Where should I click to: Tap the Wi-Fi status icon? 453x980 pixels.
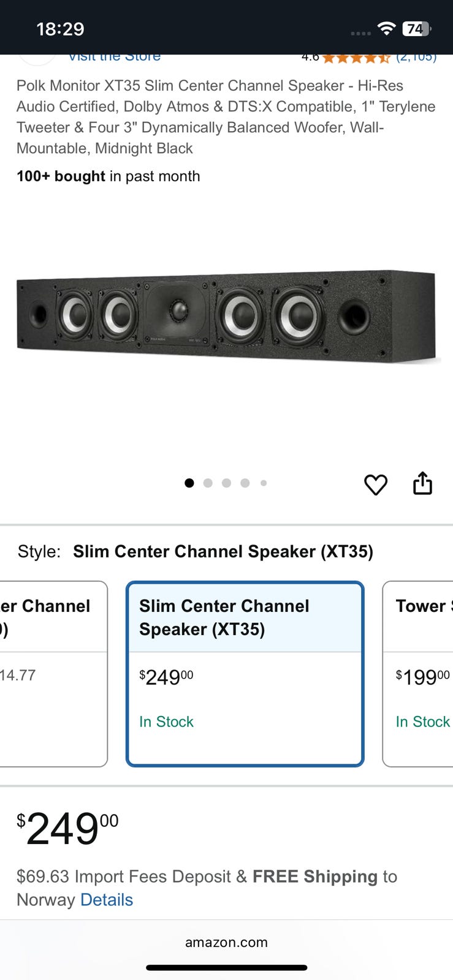click(x=386, y=28)
